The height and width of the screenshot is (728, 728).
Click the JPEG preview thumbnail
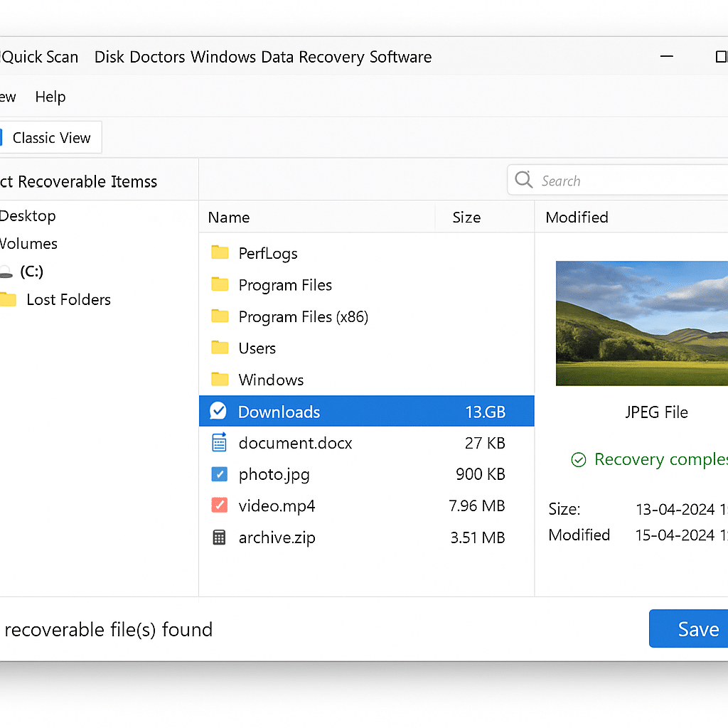click(641, 323)
